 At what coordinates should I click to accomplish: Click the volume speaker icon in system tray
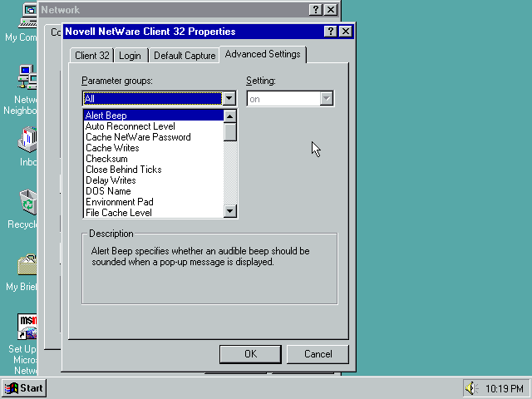(x=471, y=388)
